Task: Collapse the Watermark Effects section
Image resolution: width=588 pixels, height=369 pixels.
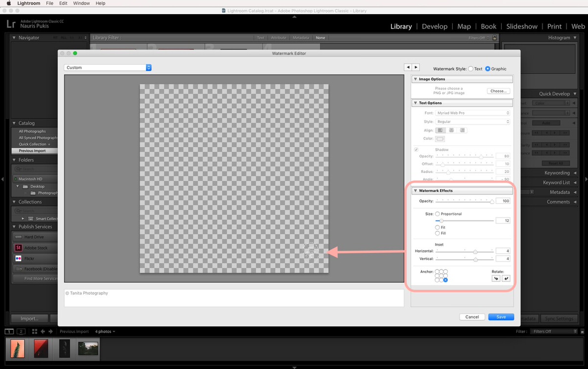Action: (x=416, y=191)
